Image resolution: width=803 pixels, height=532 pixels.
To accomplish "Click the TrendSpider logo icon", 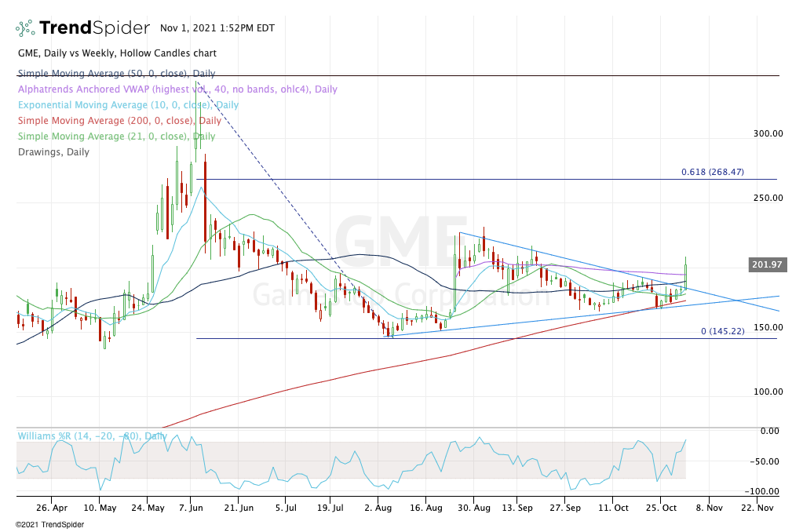I will coord(25,28).
